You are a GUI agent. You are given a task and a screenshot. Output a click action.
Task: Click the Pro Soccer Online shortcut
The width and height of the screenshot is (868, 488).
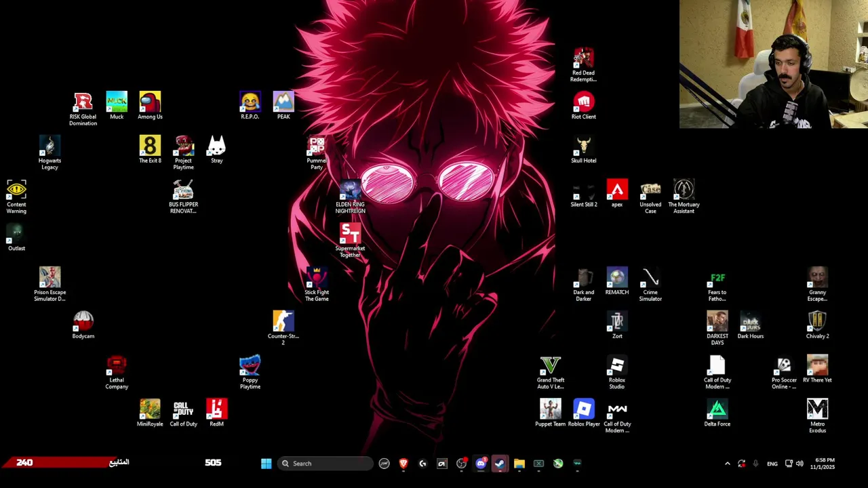(x=784, y=373)
